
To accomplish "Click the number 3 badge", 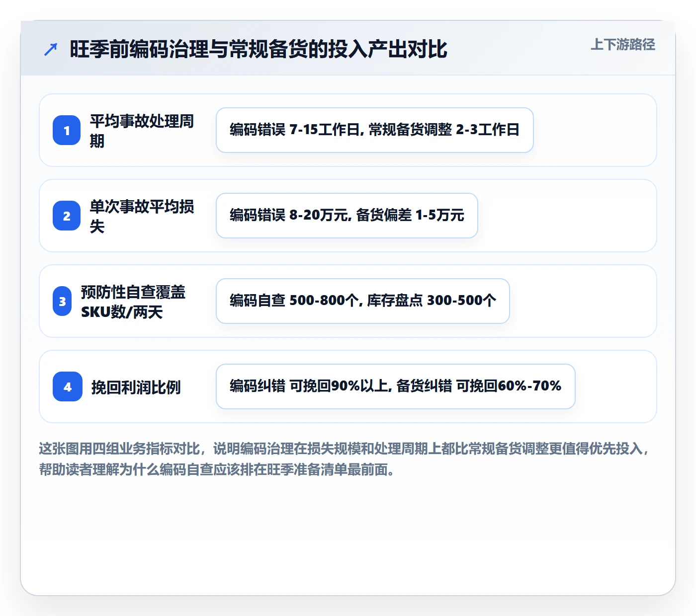I will click(x=62, y=301).
